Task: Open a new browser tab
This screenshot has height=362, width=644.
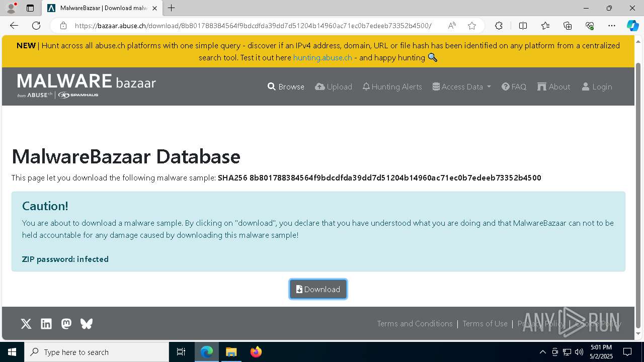Action: [x=172, y=8]
